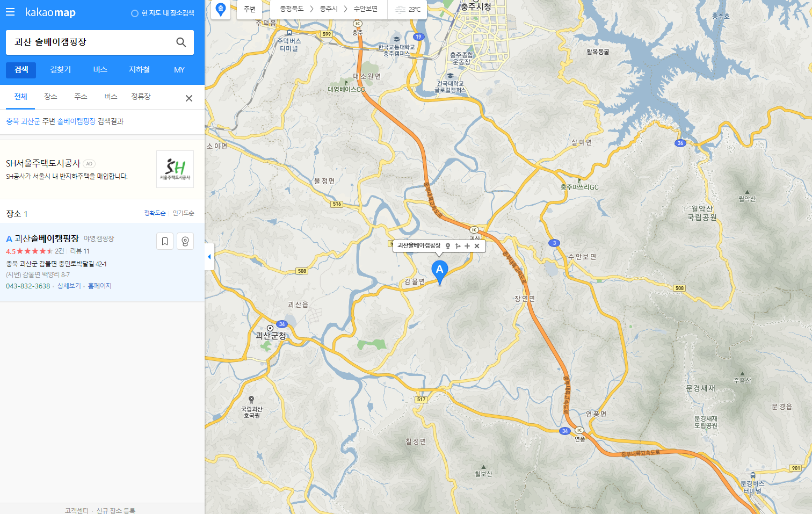Select the 버스 results filter

(x=111, y=97)
